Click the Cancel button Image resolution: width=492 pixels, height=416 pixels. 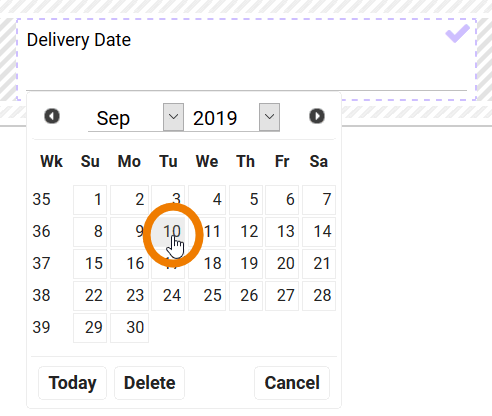[x=292, y=383]
